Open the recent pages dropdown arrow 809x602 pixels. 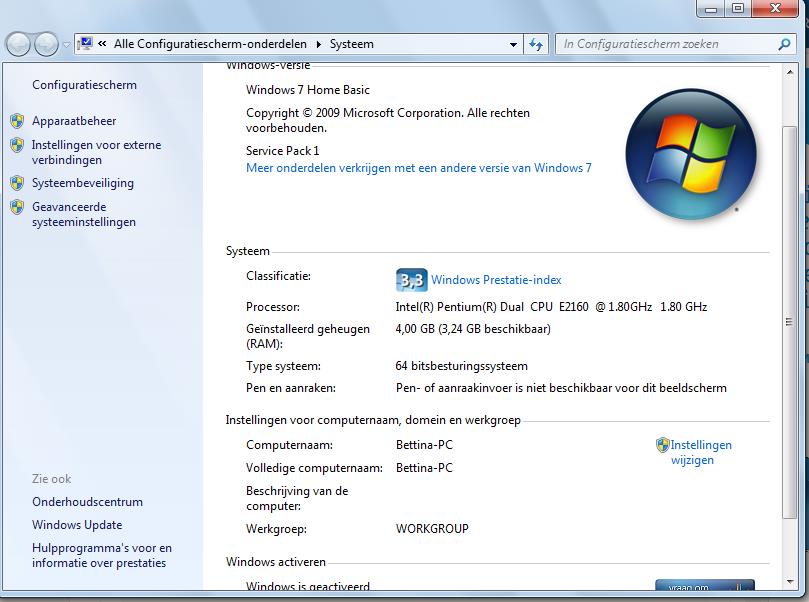pos(67,45)
